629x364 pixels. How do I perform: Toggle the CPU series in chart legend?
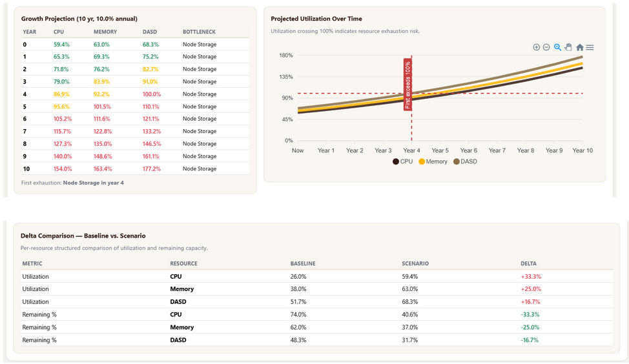402,161
